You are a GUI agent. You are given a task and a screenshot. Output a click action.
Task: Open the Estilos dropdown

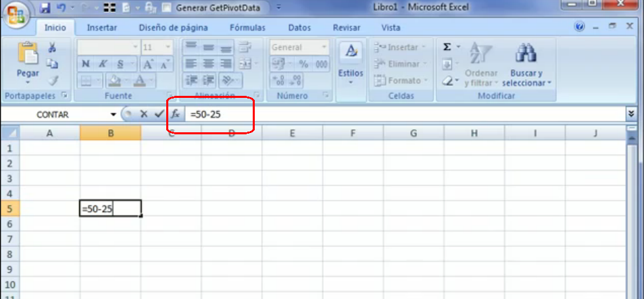[x=350, y=82]
